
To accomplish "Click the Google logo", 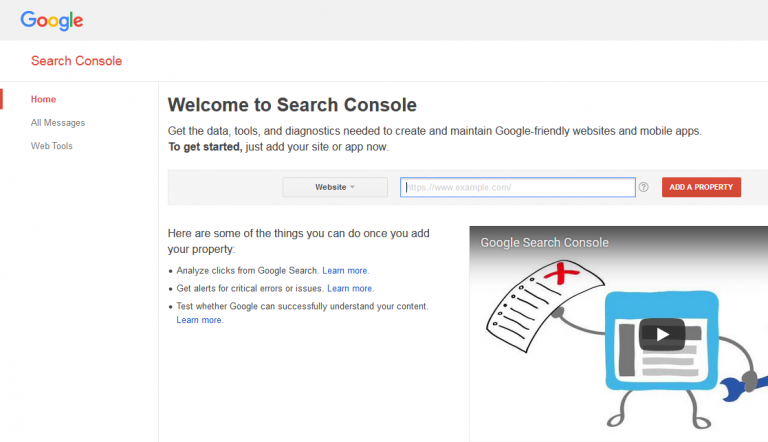I will click(51, 20).
